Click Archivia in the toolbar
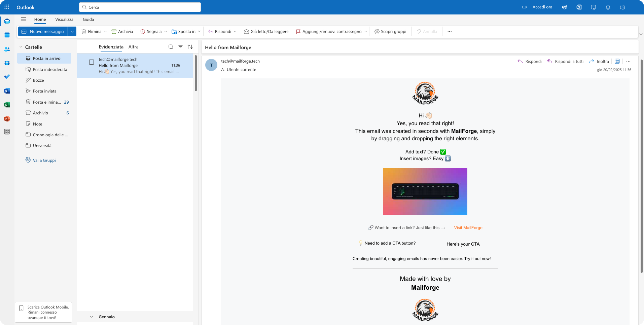 point(122,32)
